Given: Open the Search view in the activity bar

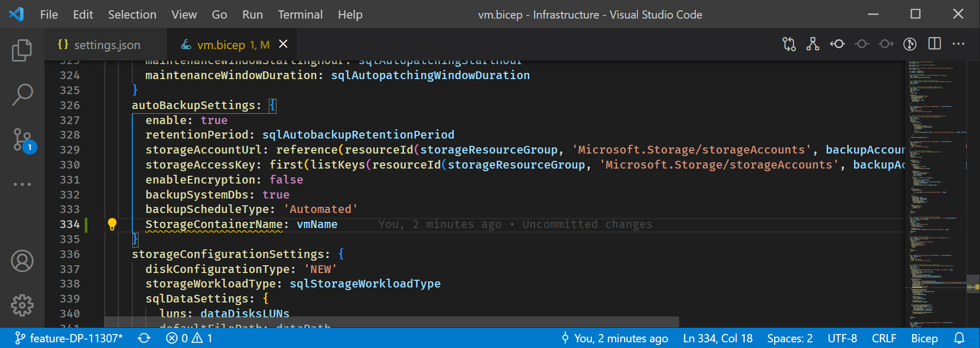Looking at the screenshot, I should click(22, 95).
